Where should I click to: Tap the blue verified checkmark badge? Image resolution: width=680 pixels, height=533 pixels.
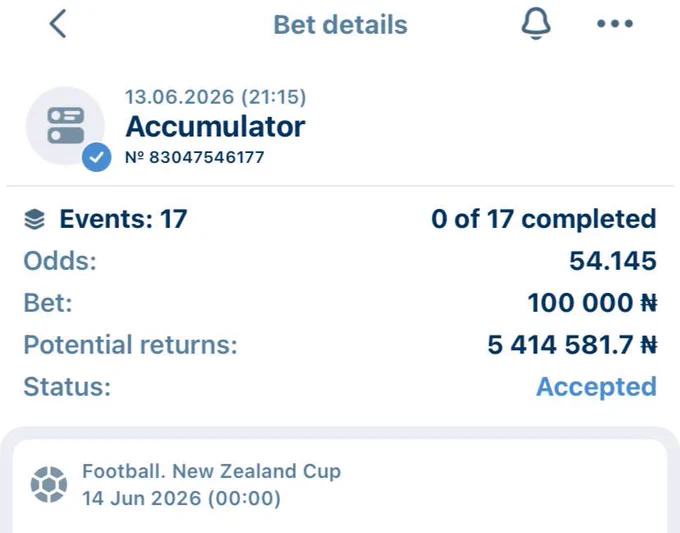point(96,157)
